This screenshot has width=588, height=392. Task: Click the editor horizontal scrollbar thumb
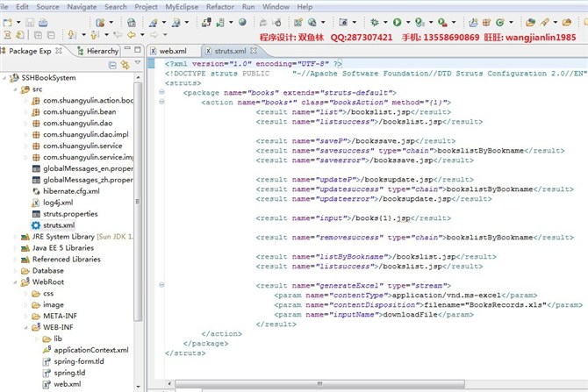[x=319, y=384]
